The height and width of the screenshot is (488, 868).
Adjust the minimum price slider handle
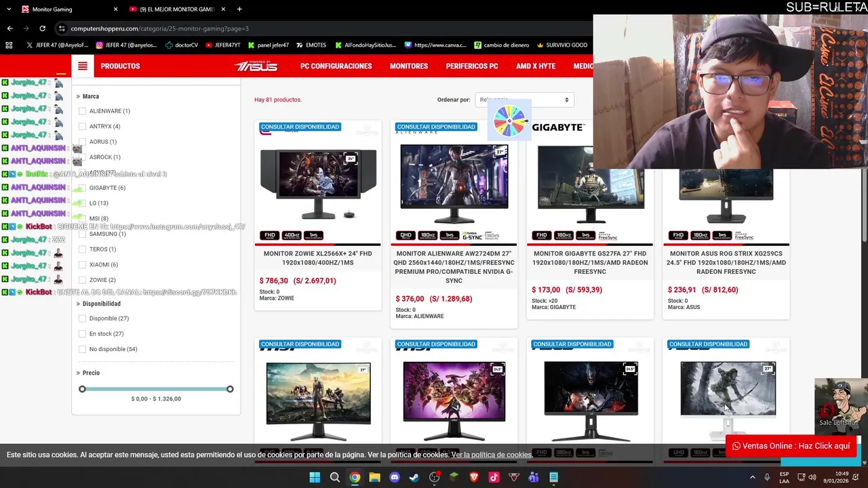pos(82,389)
